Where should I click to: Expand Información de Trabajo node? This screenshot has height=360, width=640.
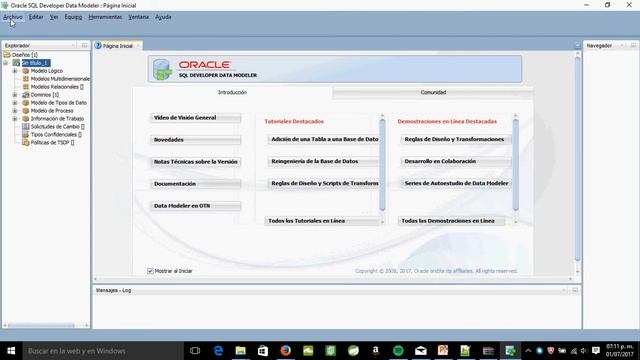[15, 119]
